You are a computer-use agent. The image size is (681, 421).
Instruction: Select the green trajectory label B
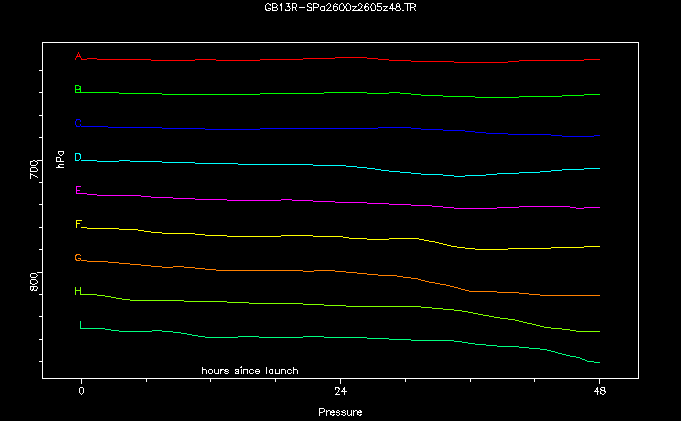pyautogui.click(x=78, y=89)
